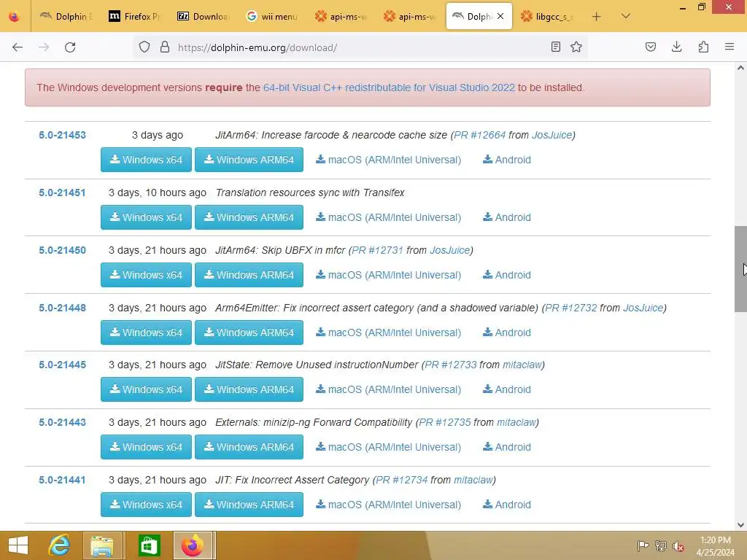This screenshot has height=560, width=747.
Task: Switch to first api-ms-w tab
Action: tap(341, 17)
